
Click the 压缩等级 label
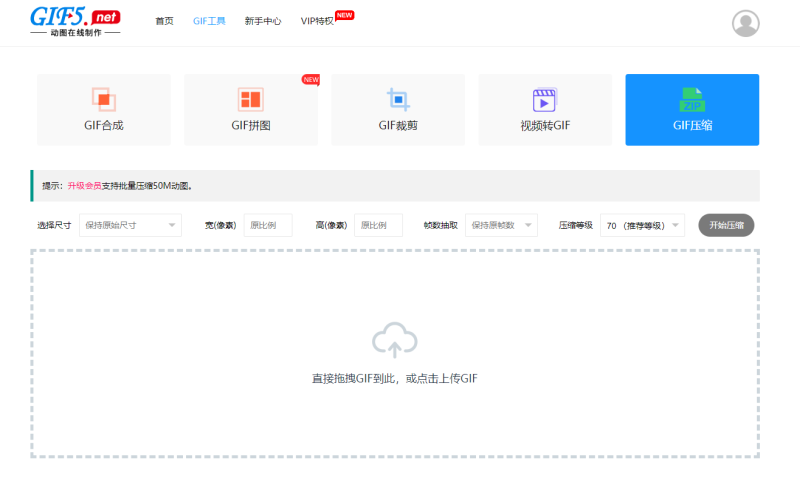pyautogui.click(x=576, y=225)
